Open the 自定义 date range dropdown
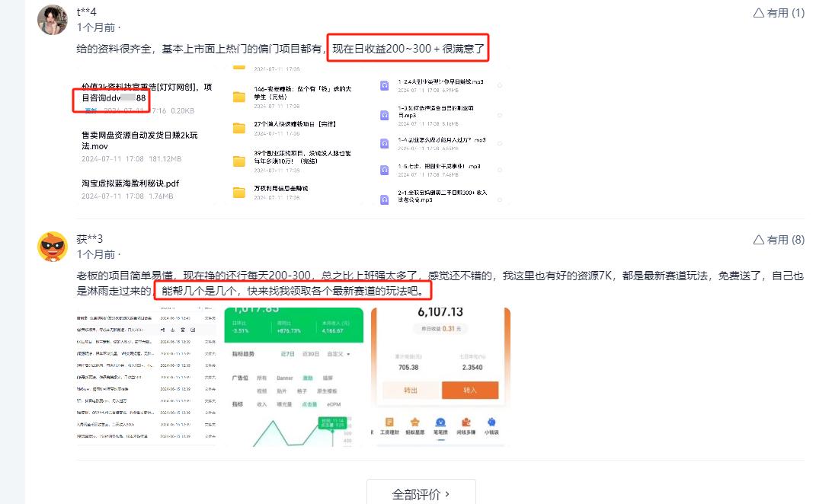 338,355
